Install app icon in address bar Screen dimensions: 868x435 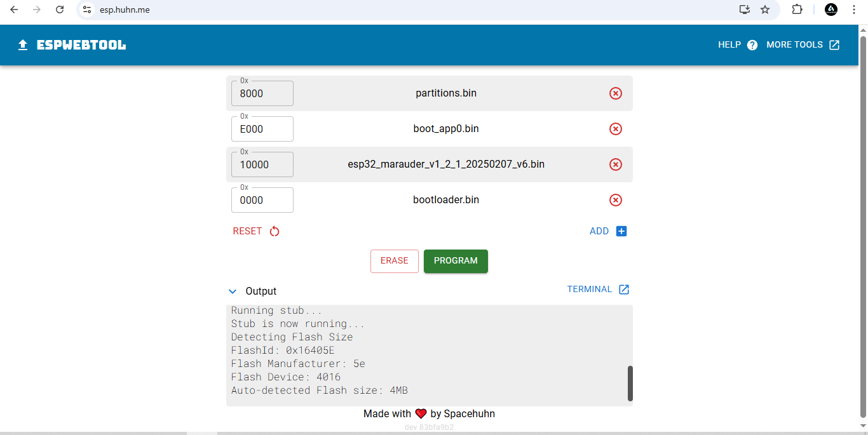click(745, 10)
